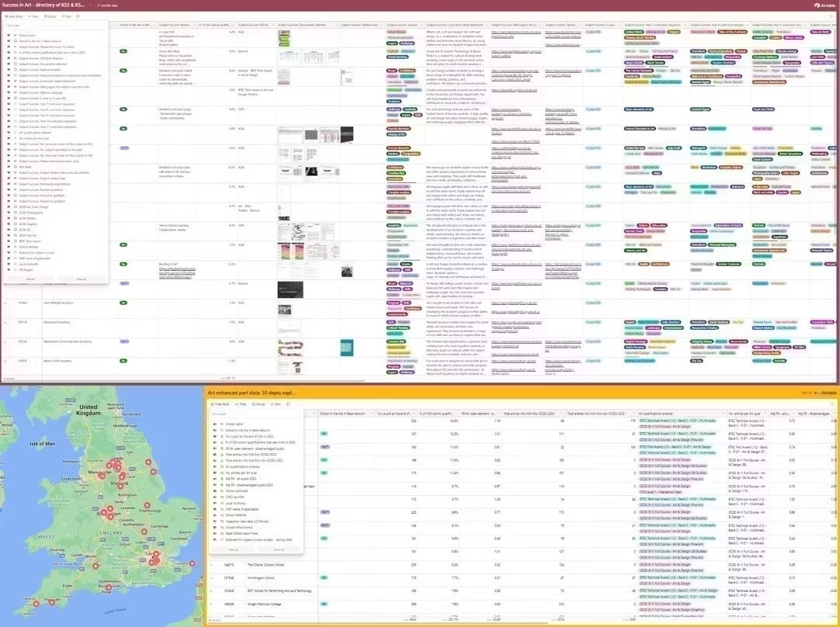The width and height of the screenshot is (840, 627).
Task: Click field type icon beside Arts Mark
Action: [x=15, y=167]
